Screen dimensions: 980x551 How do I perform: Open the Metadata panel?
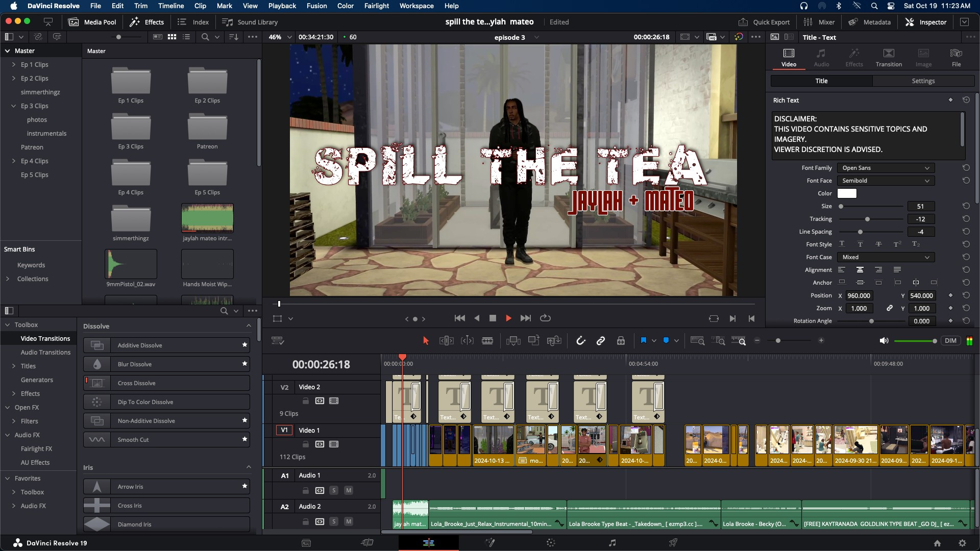[870, 22]
